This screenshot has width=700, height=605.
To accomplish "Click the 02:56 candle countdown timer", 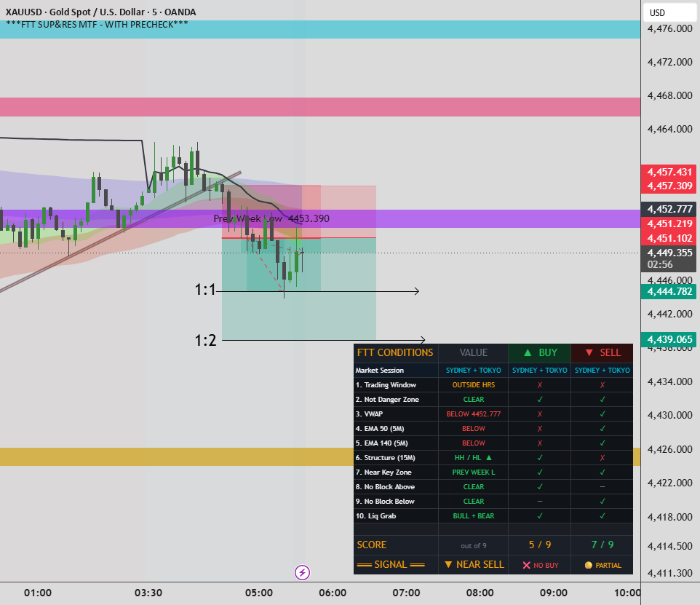I will tap(660, 264).
